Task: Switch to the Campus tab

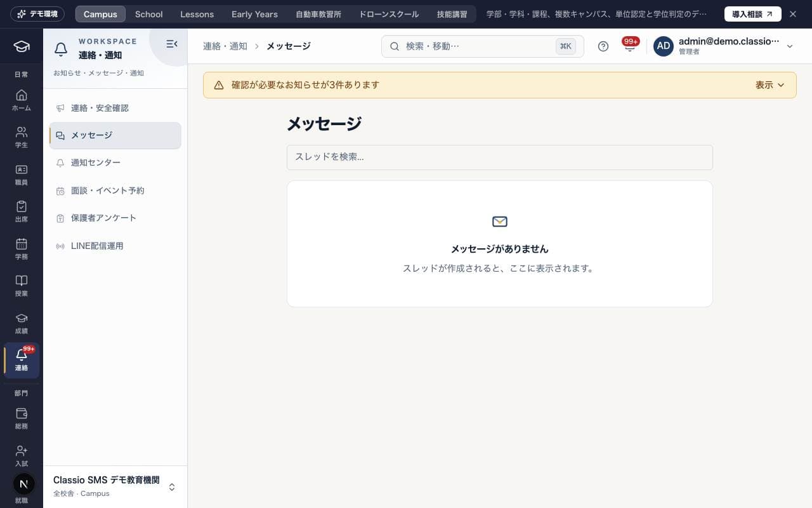Action: click(100, 14)
